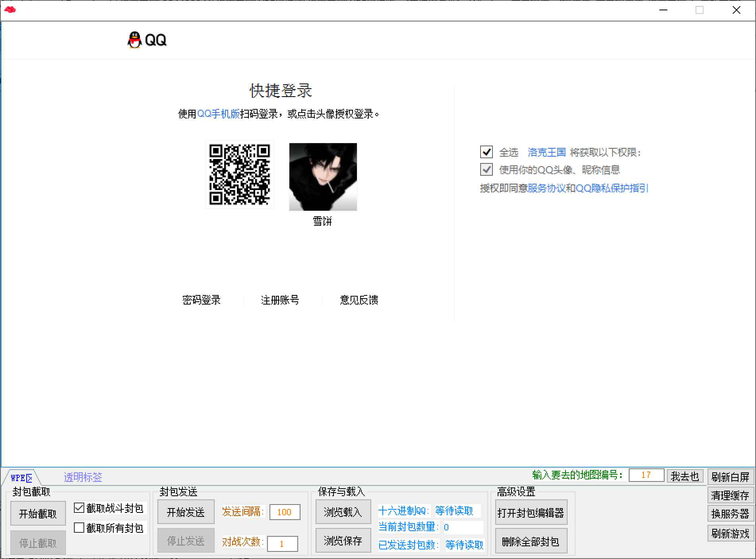This screenshot has height=559, width=756.
Task: Select the WPE区 tab
Action: pyautogui.click(x=21, y=478)
